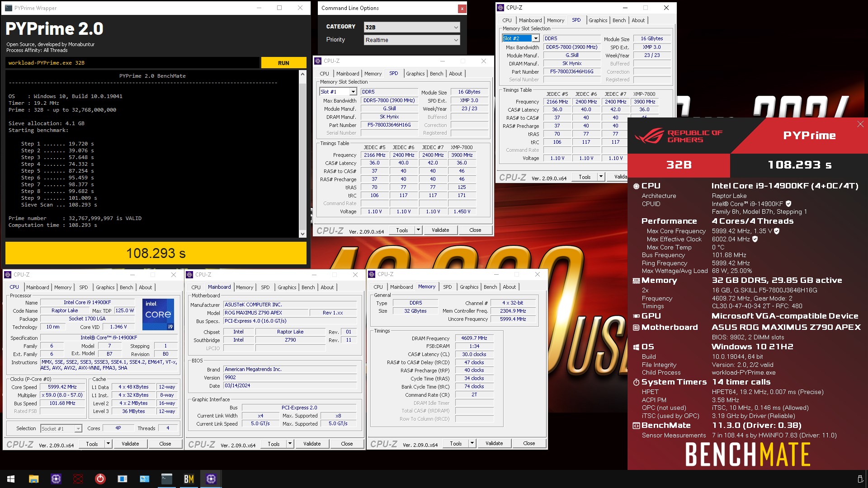This screenshot has height=488, width=868.
Task: Open Mainboard tab in processor CPU-Z window
Action: pos(38,287)
